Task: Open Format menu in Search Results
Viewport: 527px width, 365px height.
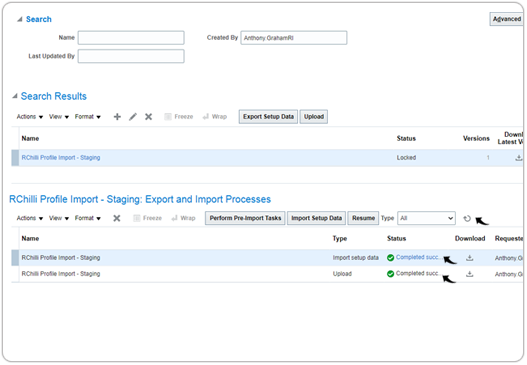Action: pyautogui.click(x=88, y=117)
